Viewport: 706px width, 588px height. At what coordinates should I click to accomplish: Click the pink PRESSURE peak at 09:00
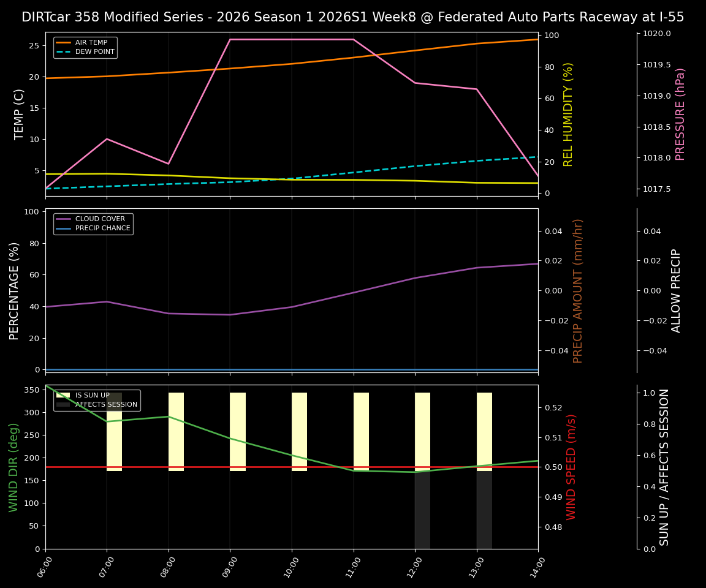click(x=230, y=39)
